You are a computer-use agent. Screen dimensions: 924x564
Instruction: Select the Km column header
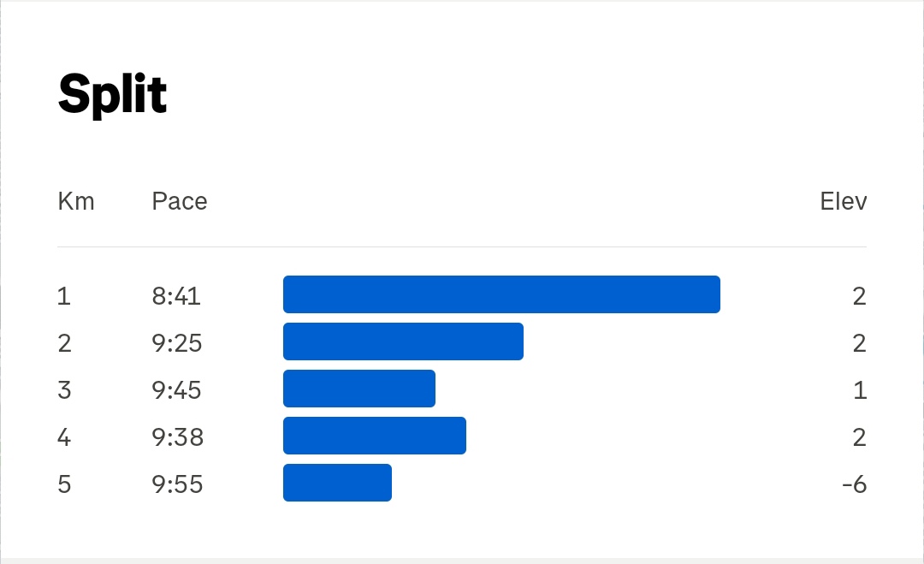pyautogui.click(x=76, y=201)
